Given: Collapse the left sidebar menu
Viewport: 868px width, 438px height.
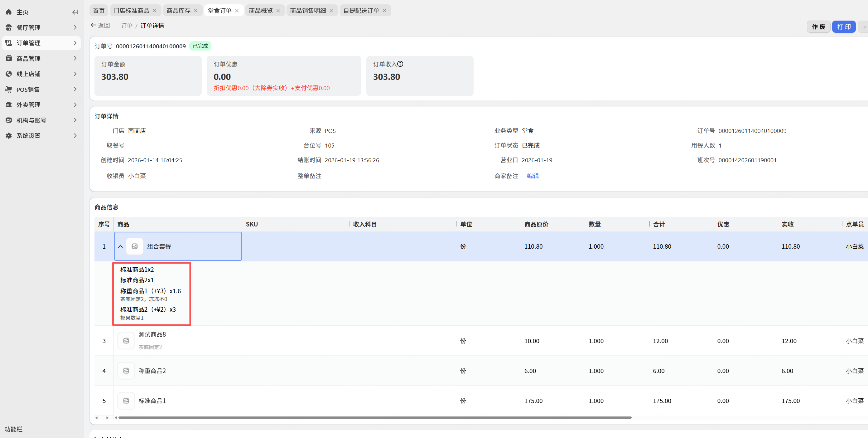Looking at the screenshot, I should (x=75, y=12).
